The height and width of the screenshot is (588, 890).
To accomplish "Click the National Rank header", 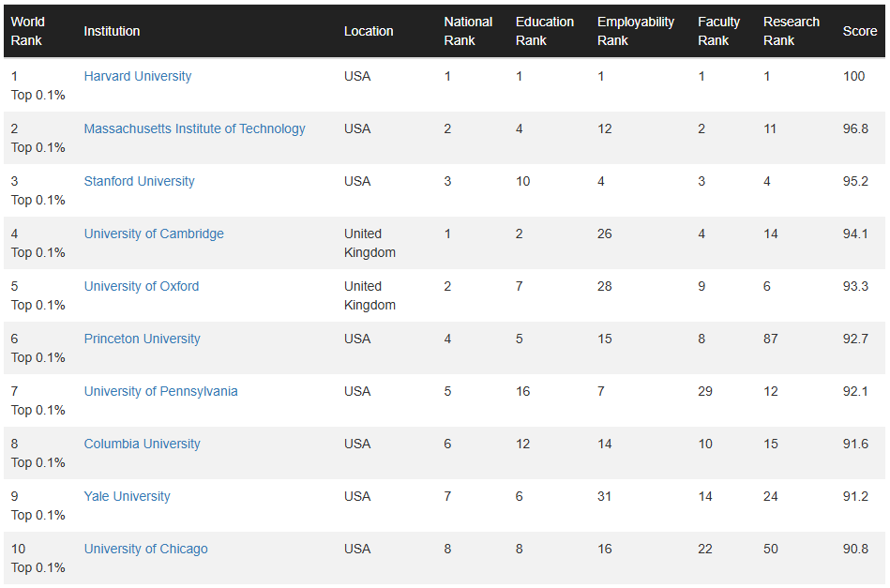I will tap(468, 31).
